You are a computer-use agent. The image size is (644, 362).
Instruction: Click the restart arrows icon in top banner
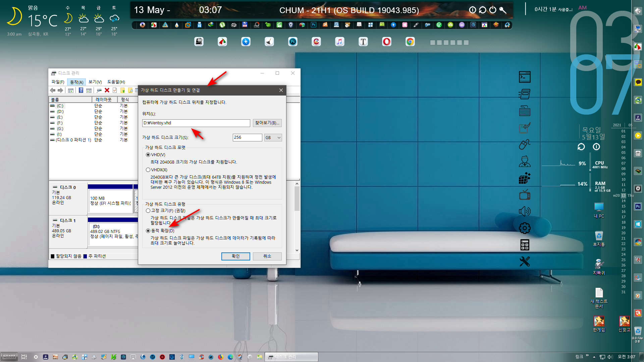tap(482, 10)
